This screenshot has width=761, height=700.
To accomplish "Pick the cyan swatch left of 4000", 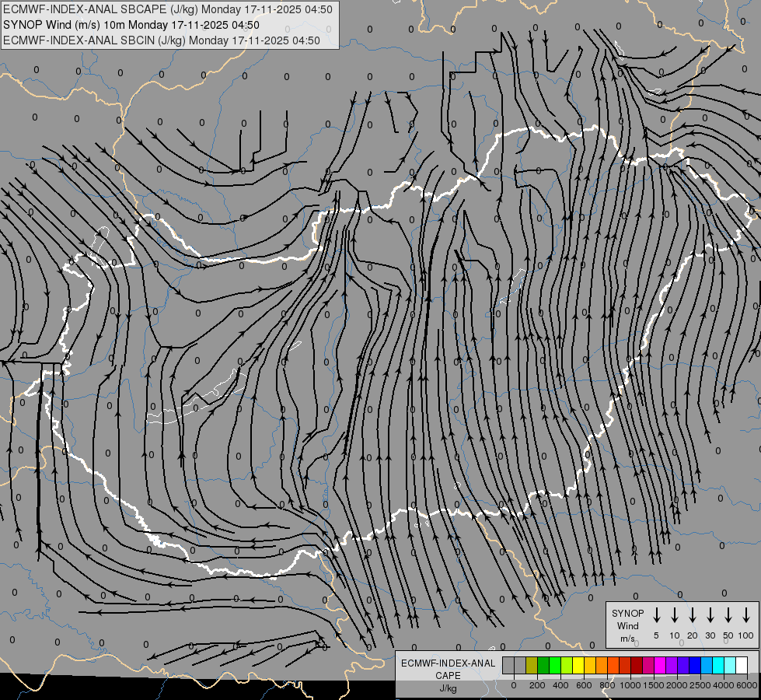I will (x=718, y=665).
